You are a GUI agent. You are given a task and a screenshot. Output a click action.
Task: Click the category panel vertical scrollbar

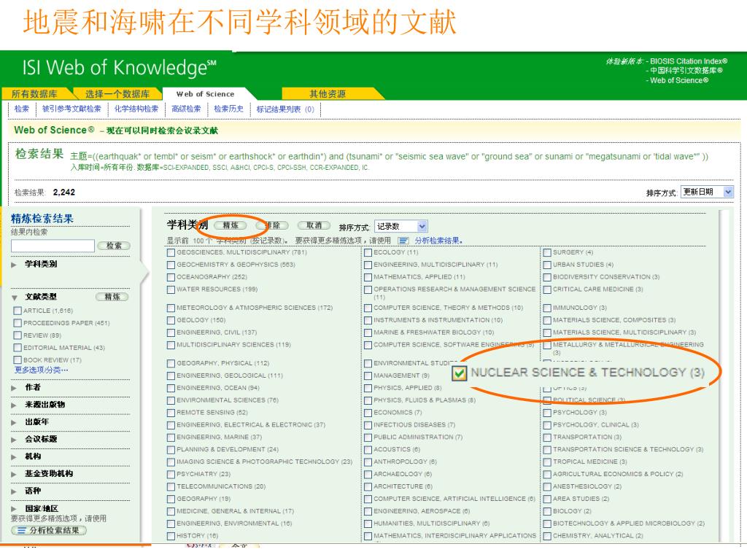[725, 376]
